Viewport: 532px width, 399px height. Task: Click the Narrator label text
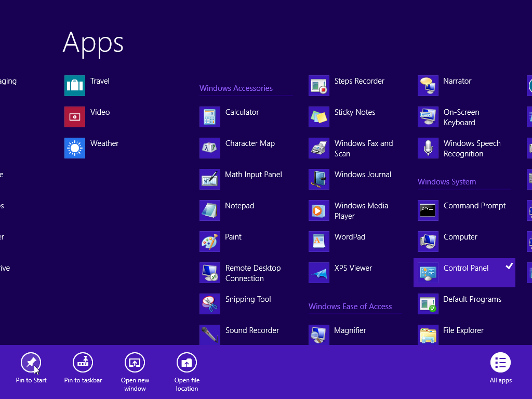[x=457, y=81]
